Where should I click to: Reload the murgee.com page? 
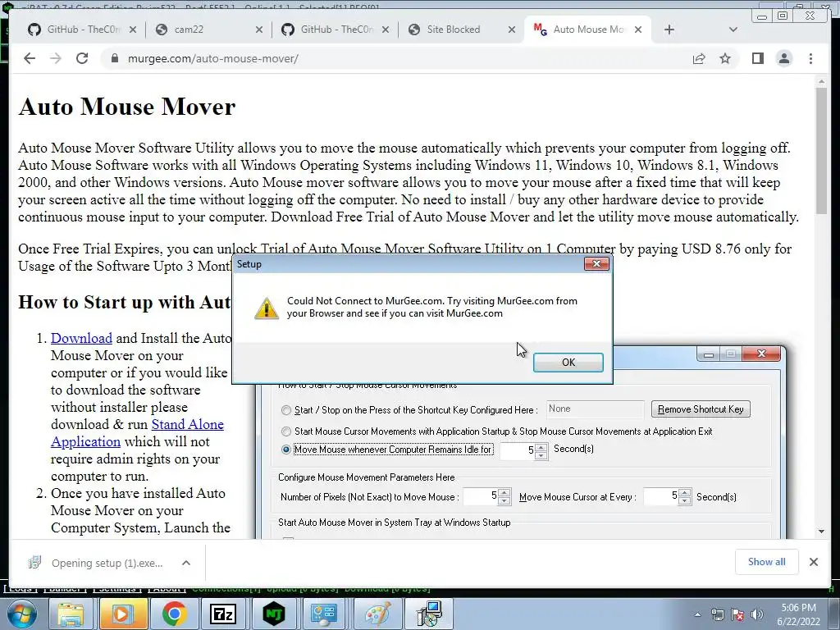pos(82,58)
